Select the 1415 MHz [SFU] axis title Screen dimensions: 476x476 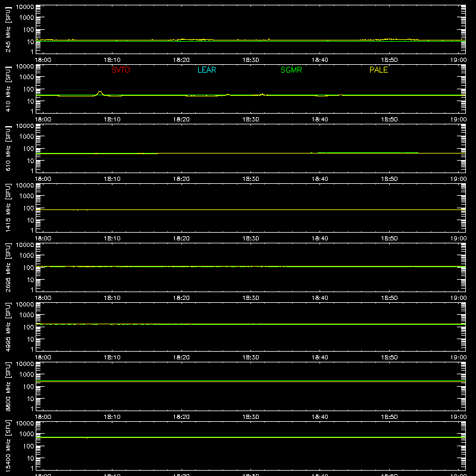[8, 208]
